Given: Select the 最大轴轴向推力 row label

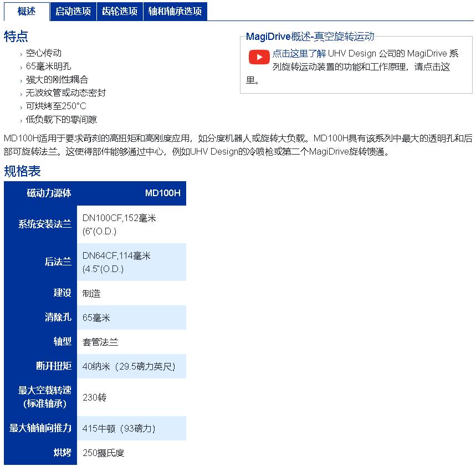Looking at the screenshot, I should (x=40, y=428).
